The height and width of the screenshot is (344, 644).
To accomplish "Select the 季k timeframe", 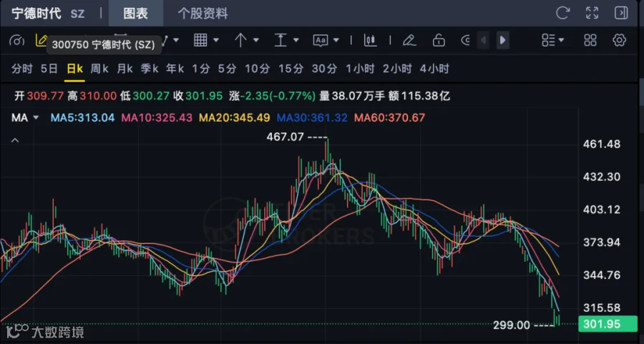I will point(150,69).
